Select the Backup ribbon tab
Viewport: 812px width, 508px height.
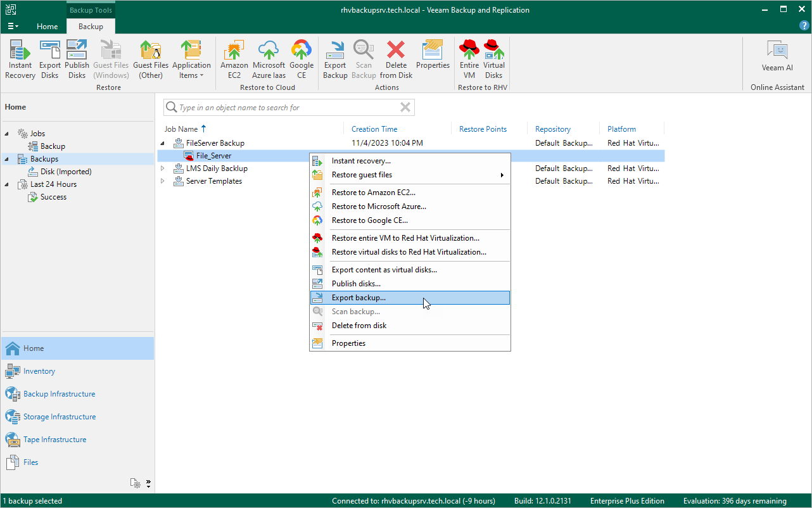(91, 27)
